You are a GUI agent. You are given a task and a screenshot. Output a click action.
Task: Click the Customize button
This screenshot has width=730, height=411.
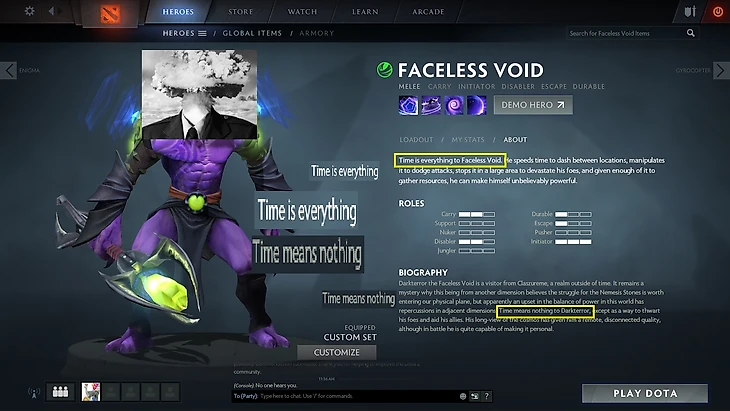[x=337, y=352]
